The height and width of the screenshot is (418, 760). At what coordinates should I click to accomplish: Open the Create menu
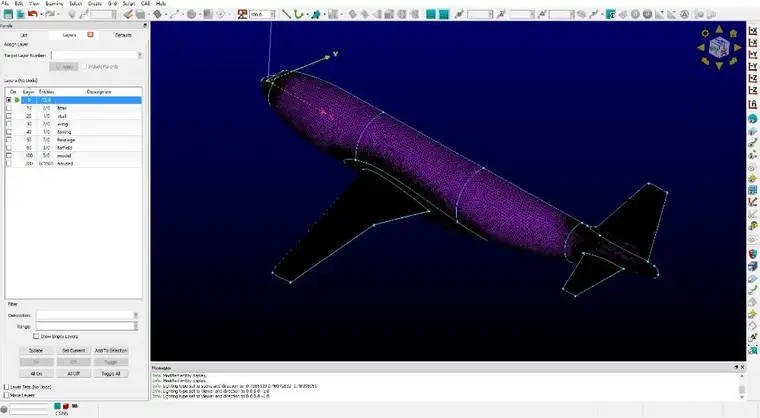95,3
